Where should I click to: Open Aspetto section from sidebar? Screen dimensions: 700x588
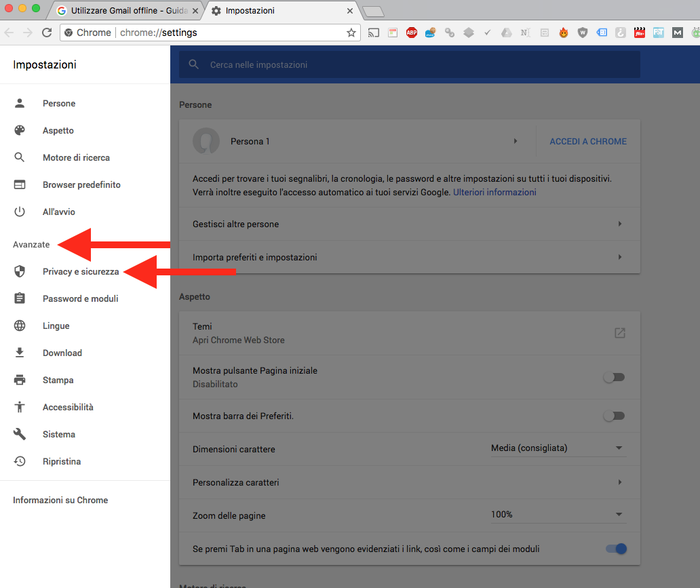(x=58, y=130)
